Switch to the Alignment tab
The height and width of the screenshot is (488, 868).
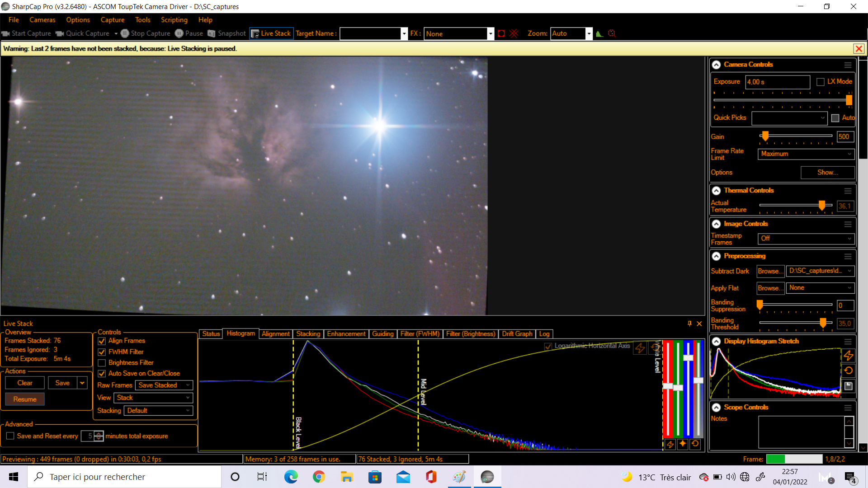point(275,334)
